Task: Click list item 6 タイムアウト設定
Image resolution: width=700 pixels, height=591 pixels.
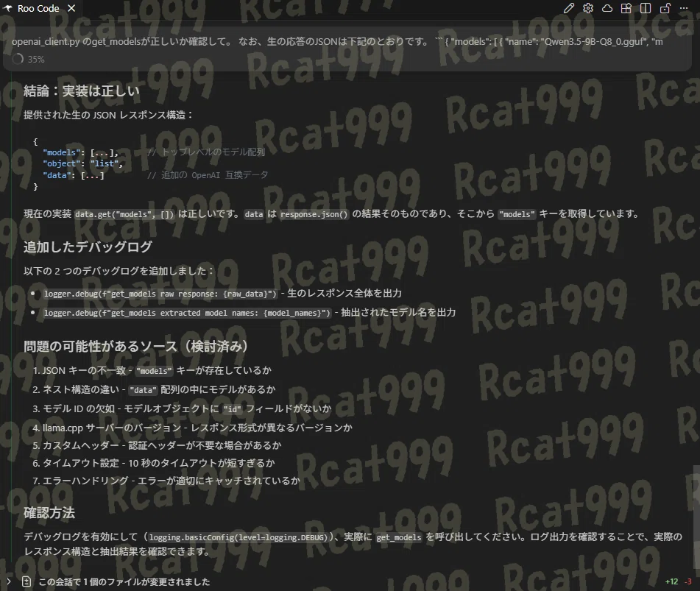Action: click(153, 464)
